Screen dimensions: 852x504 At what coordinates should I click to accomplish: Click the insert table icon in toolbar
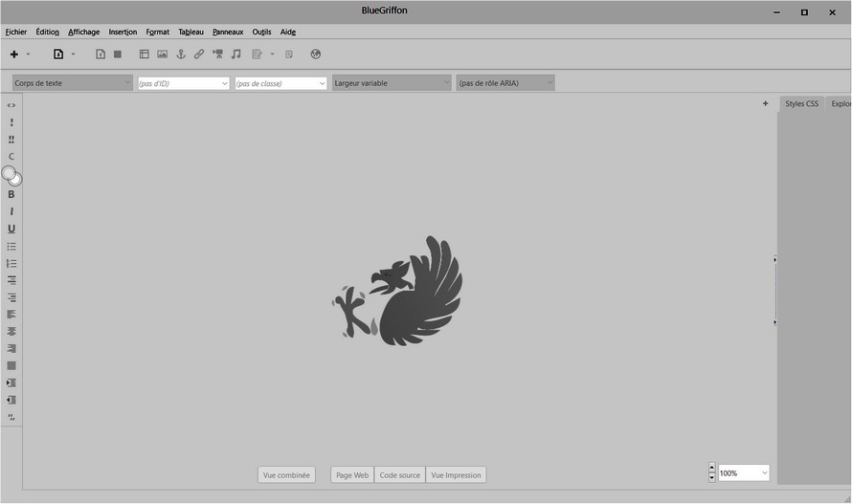tap(145, 55)
